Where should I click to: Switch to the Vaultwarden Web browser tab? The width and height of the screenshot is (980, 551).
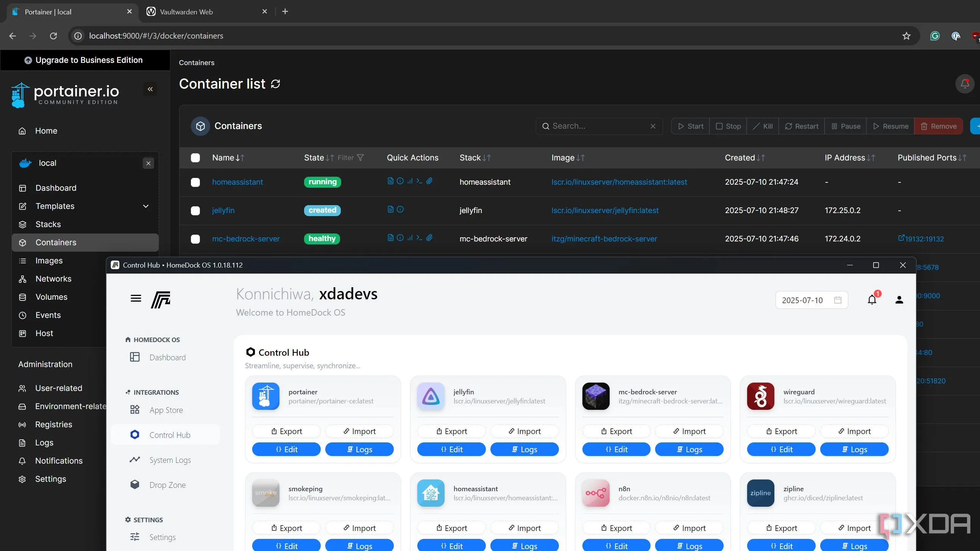[186, 12]
